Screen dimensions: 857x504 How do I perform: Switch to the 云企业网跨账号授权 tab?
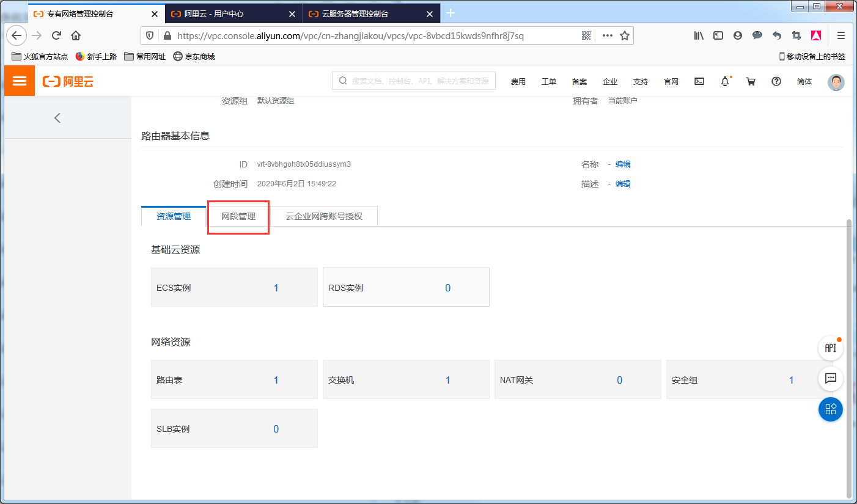click(x=324, y=216)
